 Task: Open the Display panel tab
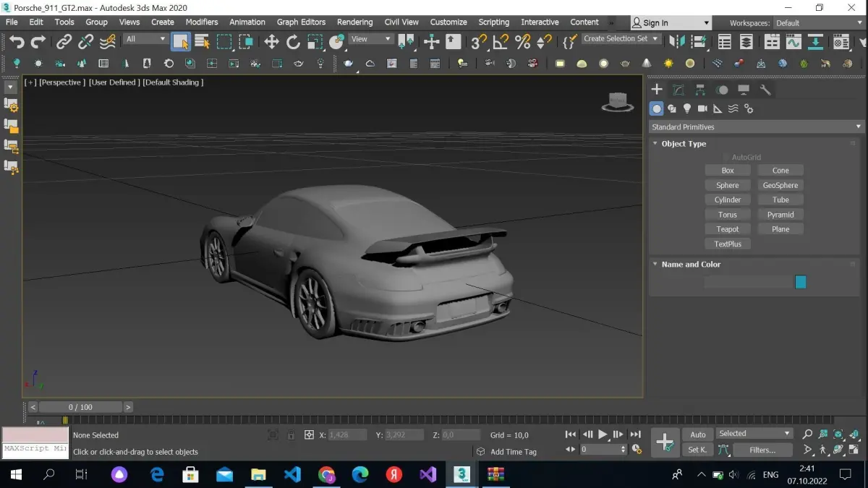pyautogui.click(x=744, y=90)
